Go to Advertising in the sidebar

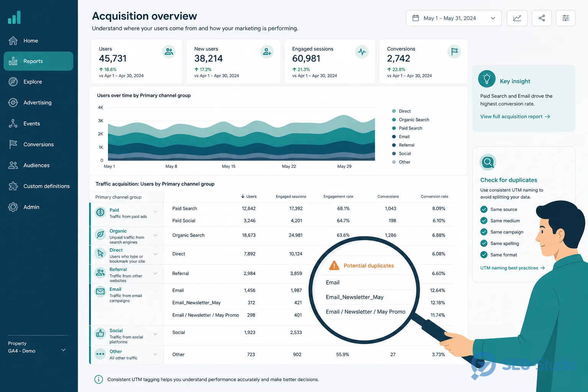pos(38,103)
